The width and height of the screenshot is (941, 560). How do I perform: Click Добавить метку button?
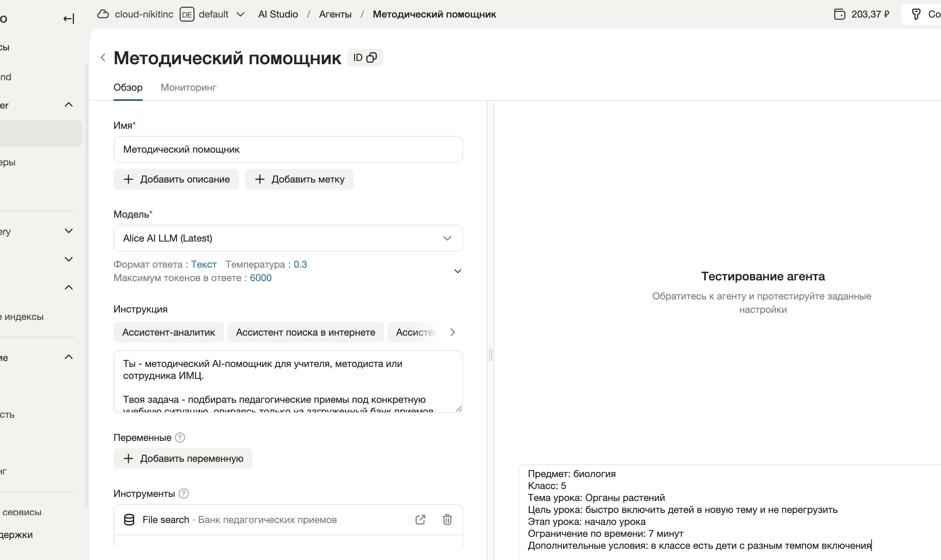pyautogui.click(x=299, y=179)
